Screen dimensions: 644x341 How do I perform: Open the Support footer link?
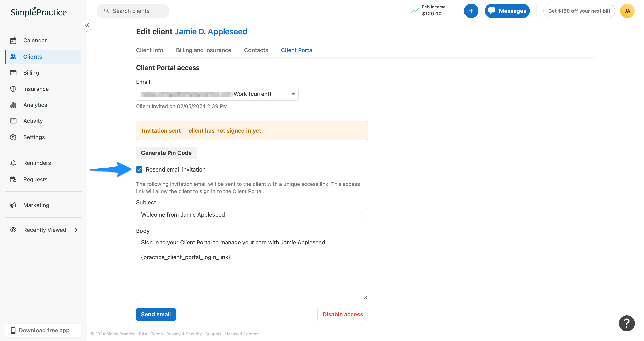point(213,334)
